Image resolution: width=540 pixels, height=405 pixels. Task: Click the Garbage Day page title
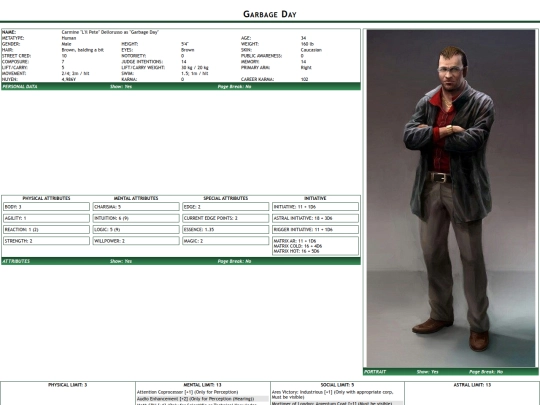(270, 14)
